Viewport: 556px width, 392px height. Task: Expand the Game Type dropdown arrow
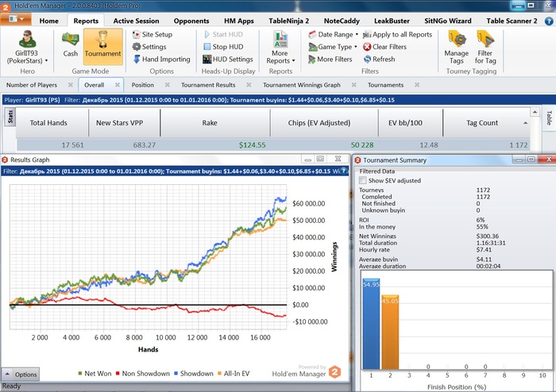tap(356, 47)
